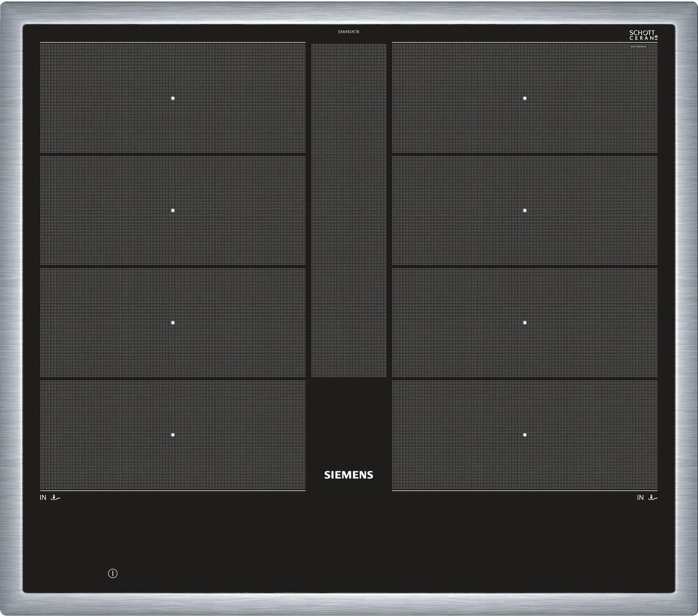The image size is (698, 616).
Task: Click the SIEMENS brand logo
Action: [349, 475]
